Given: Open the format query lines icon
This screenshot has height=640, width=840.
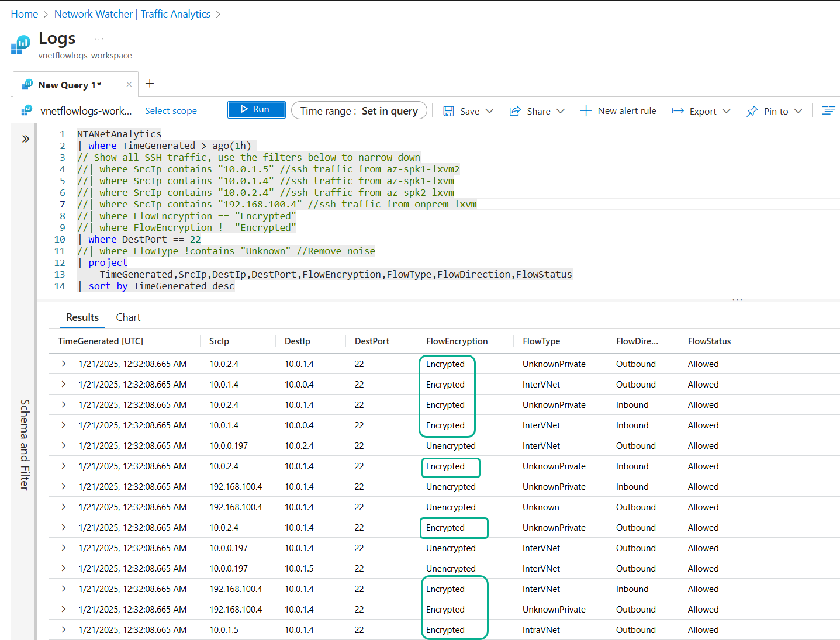Looking at the screenshot, I should (x=829, y=110).
